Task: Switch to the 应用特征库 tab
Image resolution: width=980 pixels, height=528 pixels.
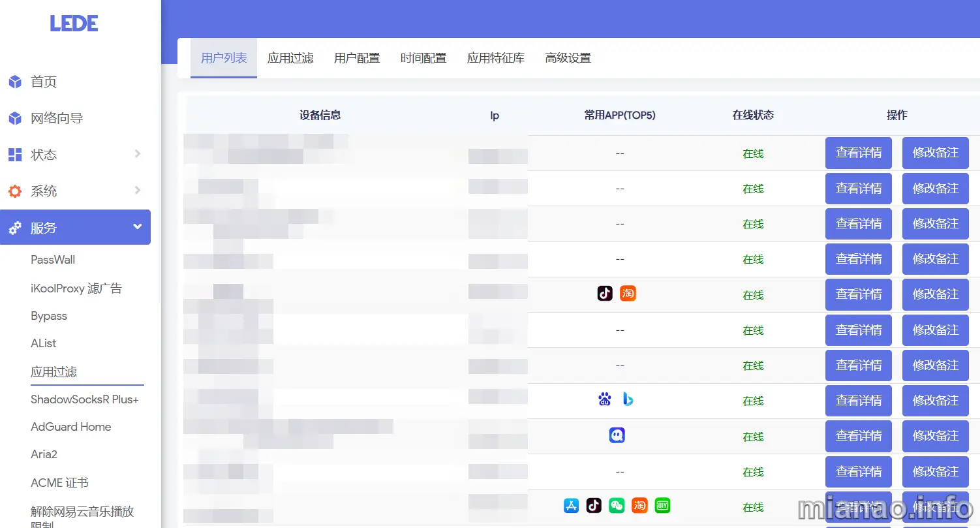Action: tap(495, 58)
